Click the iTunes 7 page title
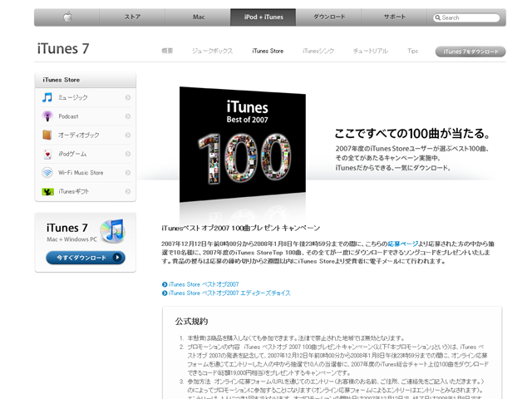The height and width of the screenshot is (399, 532). [x=63, y=48]
